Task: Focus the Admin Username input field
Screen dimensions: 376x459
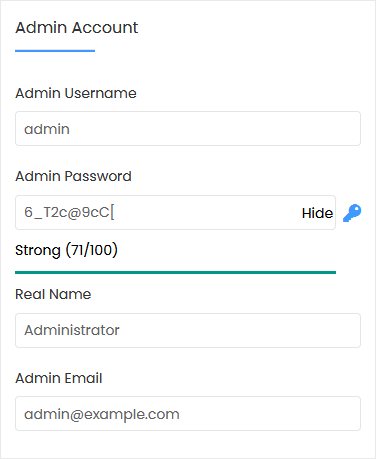Action: [x=188, y=129]
